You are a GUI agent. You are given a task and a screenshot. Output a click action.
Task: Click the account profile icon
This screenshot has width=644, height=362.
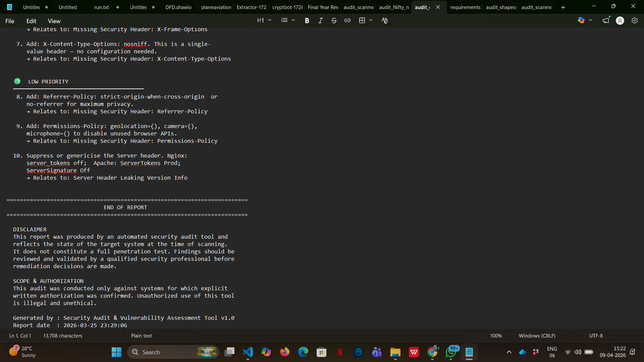pos(620,20)
